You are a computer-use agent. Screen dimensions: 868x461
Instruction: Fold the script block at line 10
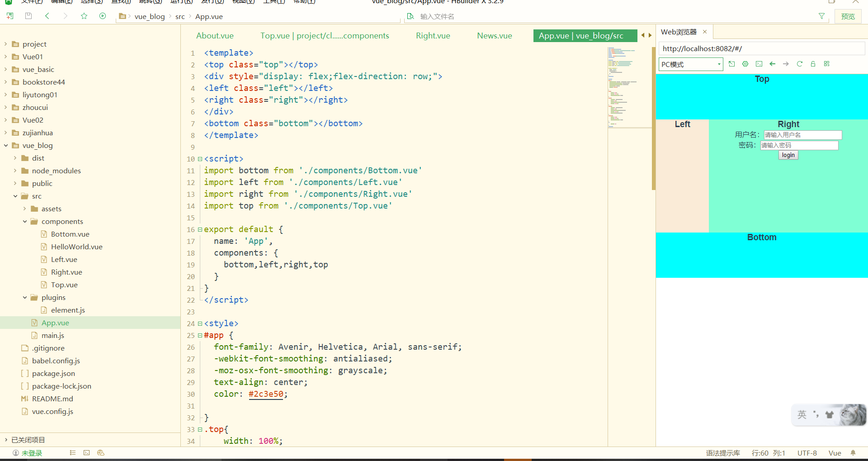pos(200,159)
